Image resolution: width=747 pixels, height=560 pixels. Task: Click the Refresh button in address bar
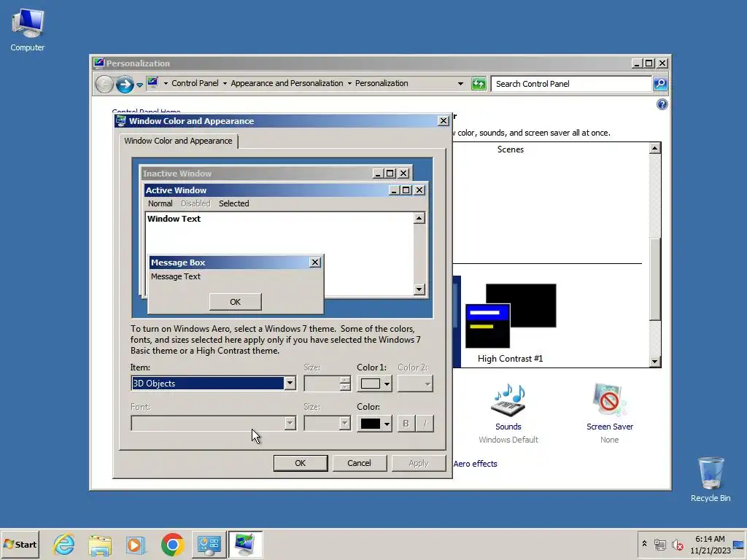pos(479,84)
